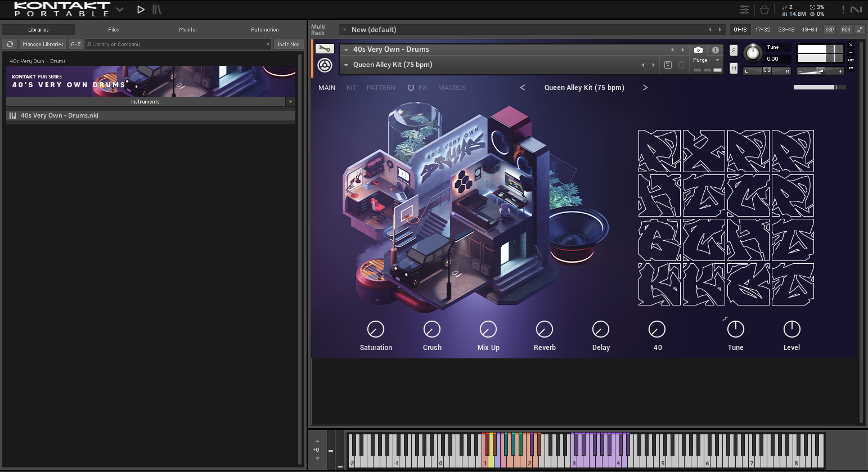Image resolution: width=868 pixels, height=472 pixels.
Task: Minimize the rack view with arrows icon
Action: pos(860,30)
